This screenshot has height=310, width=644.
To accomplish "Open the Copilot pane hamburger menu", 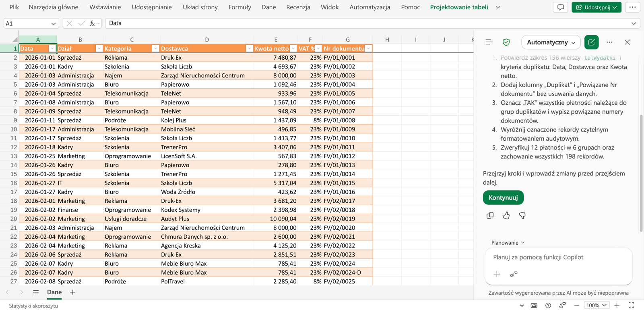I will (489, 42).
